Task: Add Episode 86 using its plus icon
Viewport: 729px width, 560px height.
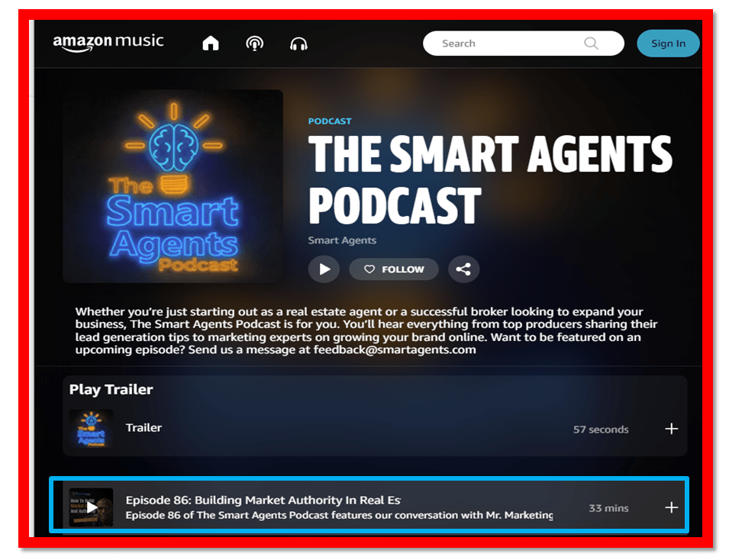Action: click(671, 507)
